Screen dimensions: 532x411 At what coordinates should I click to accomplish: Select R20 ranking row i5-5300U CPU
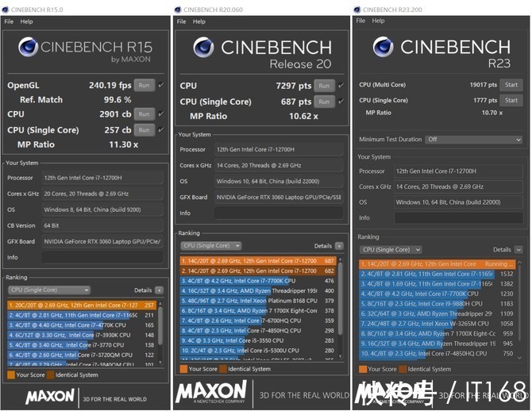[258, 350]
